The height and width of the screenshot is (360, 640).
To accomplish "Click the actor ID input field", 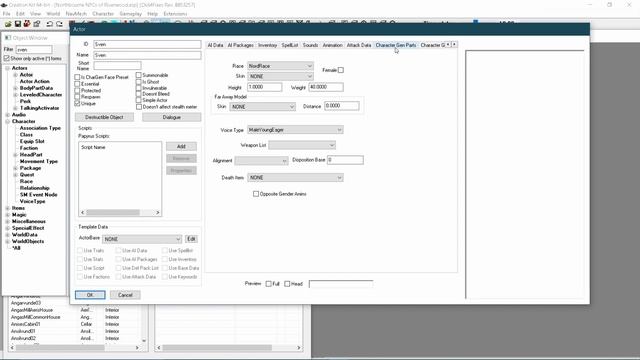I will [x=147, y=44].
